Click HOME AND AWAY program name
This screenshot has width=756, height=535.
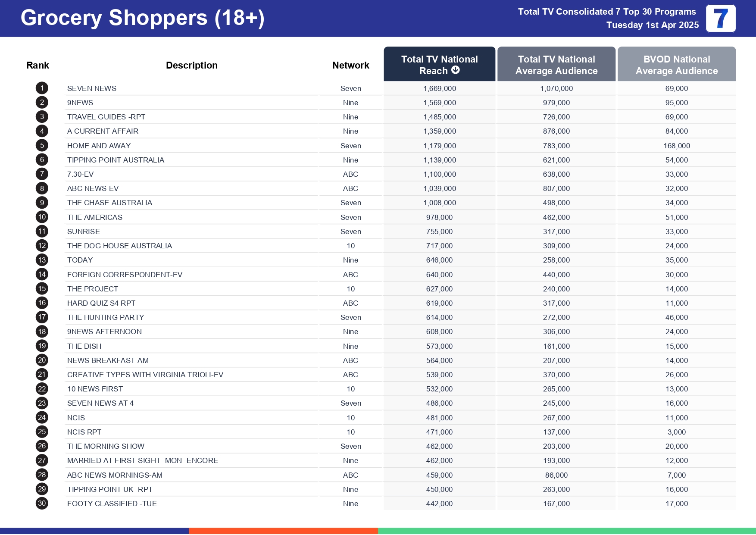pos(99,146)
